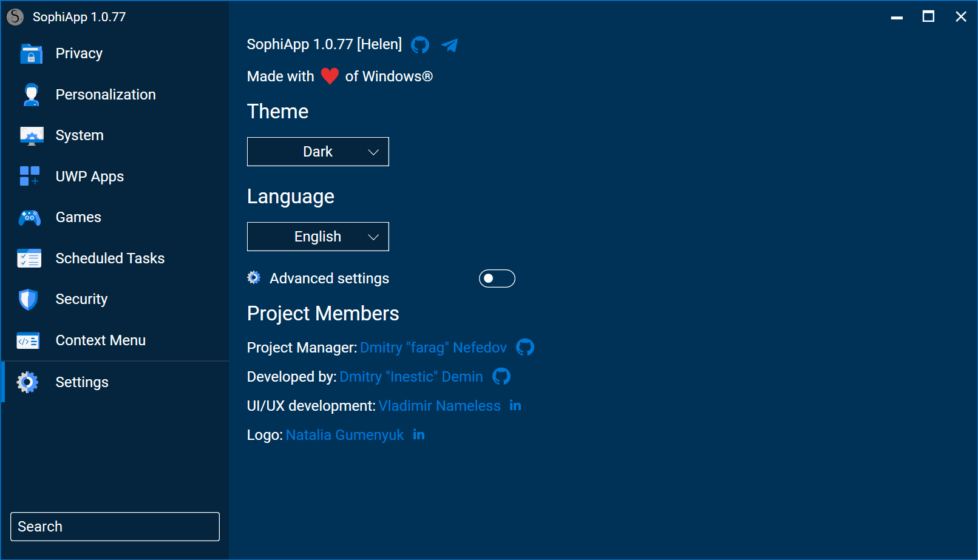978x560 pixels.
Task: Minimize the SophiApp window
Action: pos(897,16)
